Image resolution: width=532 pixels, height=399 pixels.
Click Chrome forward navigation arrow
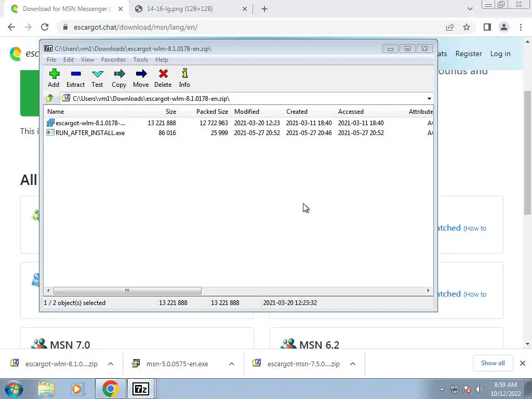click(x=28, y=27)
